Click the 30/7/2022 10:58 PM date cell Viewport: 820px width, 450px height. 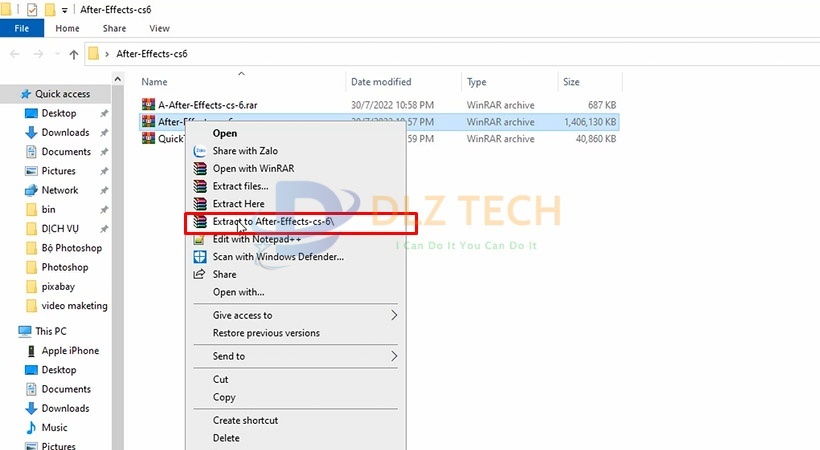[x=392, y=105]
